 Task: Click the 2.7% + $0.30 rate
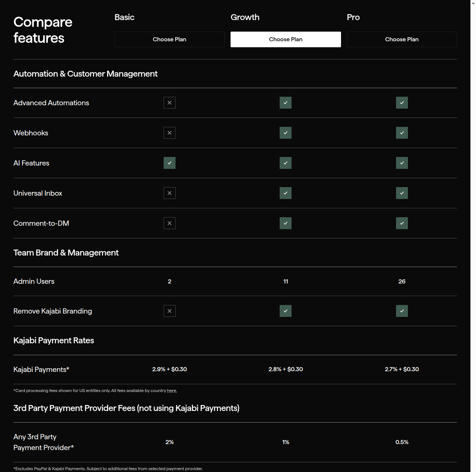click(402, 369)
